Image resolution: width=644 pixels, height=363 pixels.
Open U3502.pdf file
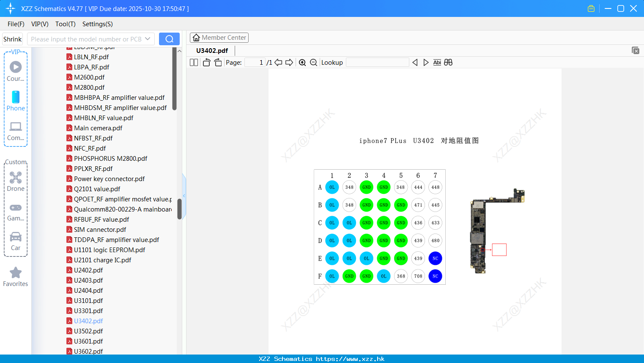pyautogui.click(x=85, y=331)
